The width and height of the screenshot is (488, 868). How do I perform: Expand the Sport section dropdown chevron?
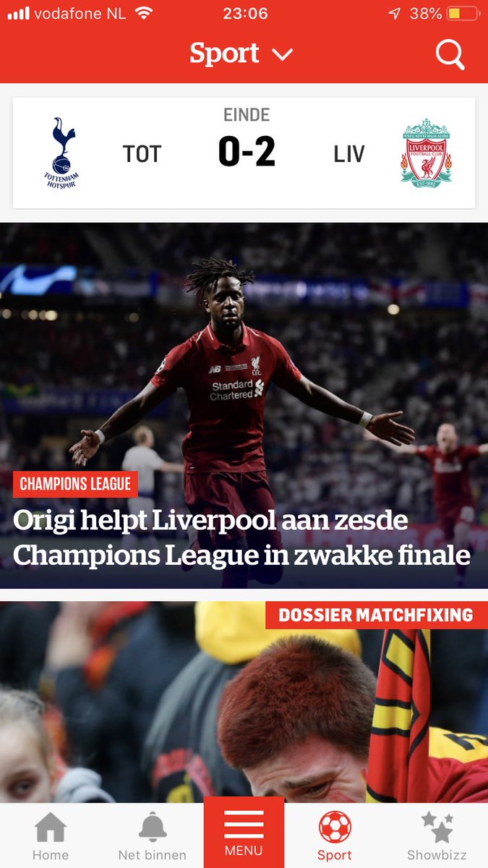[x=282, y=55]
